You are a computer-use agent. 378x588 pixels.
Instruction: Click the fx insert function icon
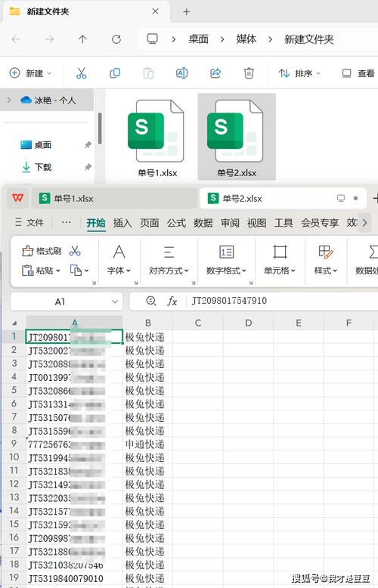click(x=172, y=301)
